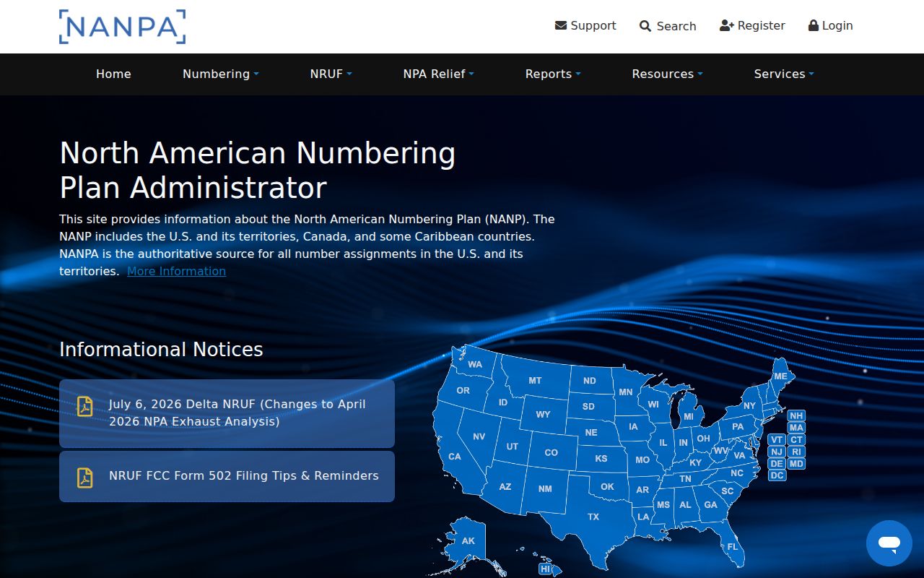Expand the NRUF dropdown menu
Image resolution: width=924 pixels, height=578 pixels.
click(x=331, y=74)
